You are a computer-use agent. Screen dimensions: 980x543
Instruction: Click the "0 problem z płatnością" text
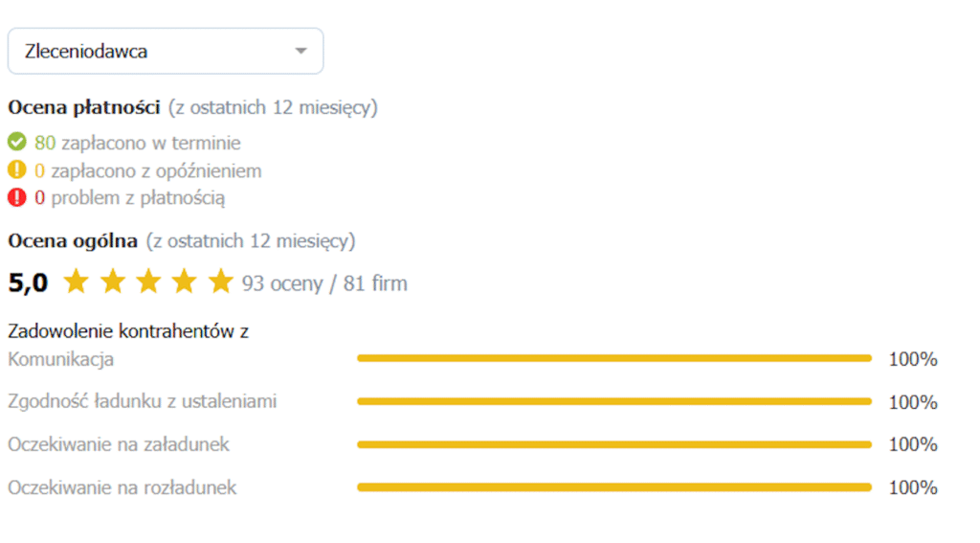pyautogui.click(x=130, y=198)
